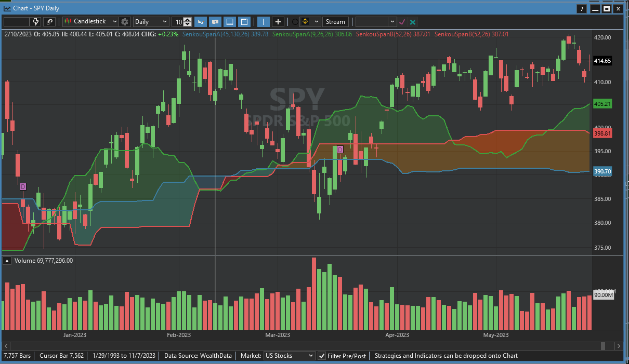Screen dimensions: 629x364
Task: Open the empty combo box next to Stream
Action: 376,22
